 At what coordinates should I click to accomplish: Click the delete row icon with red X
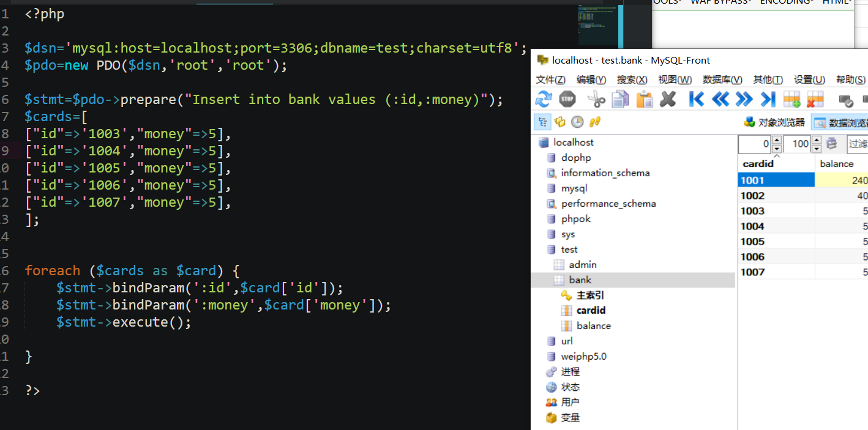[815, 99]
